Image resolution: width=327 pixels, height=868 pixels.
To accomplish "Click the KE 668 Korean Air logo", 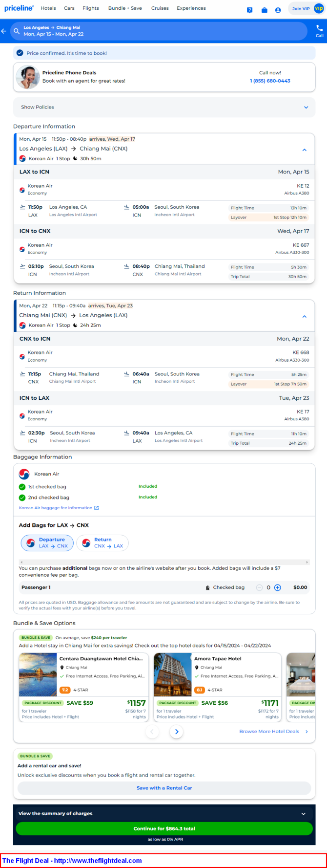I will click(x=22, y=356).
